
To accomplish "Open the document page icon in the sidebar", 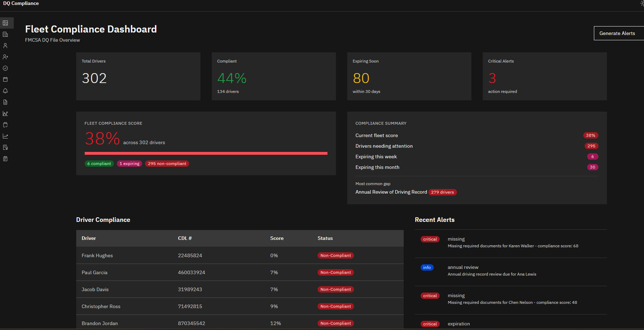I will pos(5,102).
